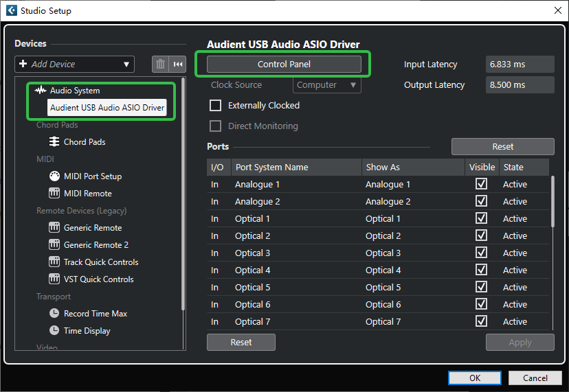The width and height of the screenshot is (569, 392).
Task: Click the plus icon in Add Device
Action: coord(23,63)
